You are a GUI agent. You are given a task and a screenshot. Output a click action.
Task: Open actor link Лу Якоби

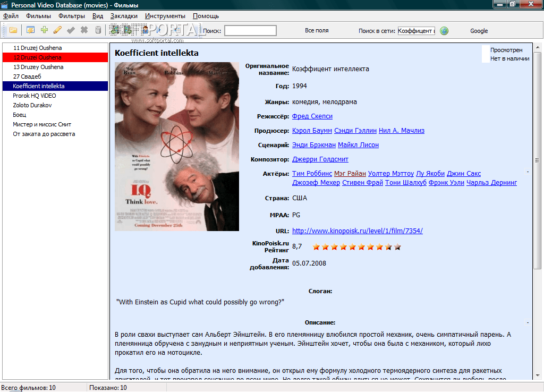430,174
